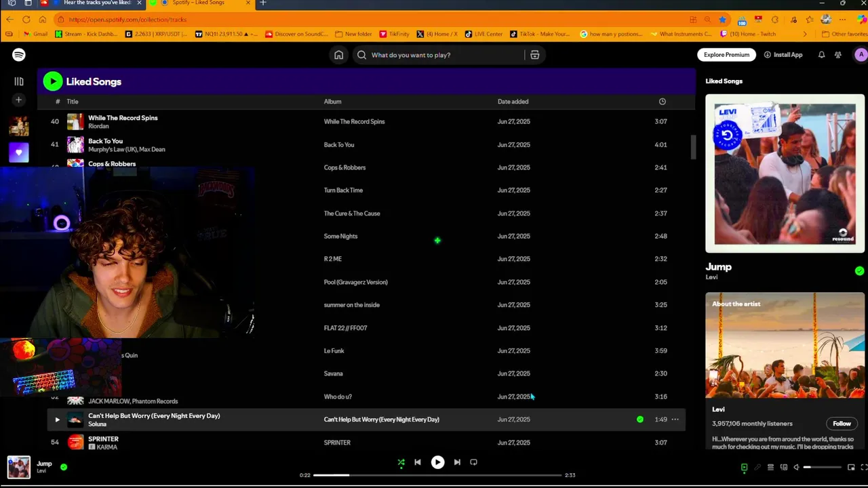Open the 'Some Nights' album link
This screenshot has width=868, height=488.
coord(340,237)
